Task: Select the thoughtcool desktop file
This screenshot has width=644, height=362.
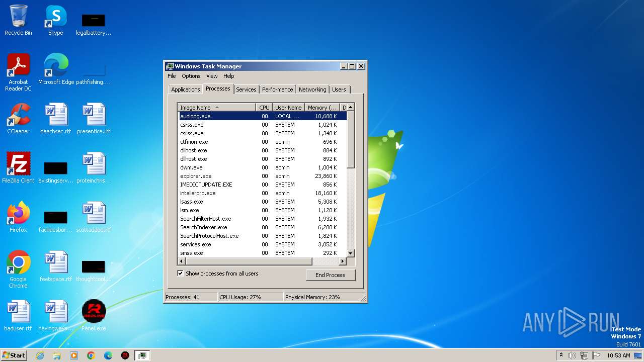Action: point(94,270)
